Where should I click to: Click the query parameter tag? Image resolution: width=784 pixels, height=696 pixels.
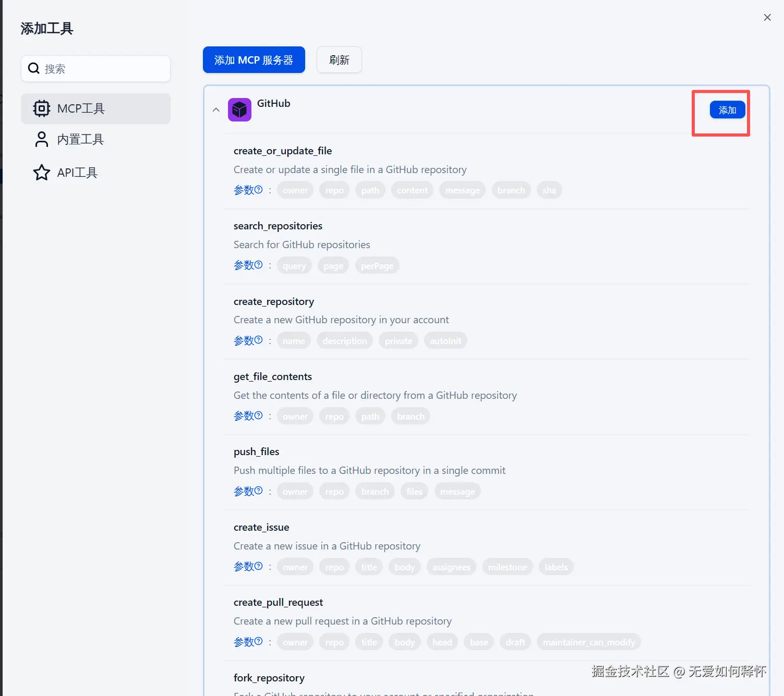click(x=294, y=266)
